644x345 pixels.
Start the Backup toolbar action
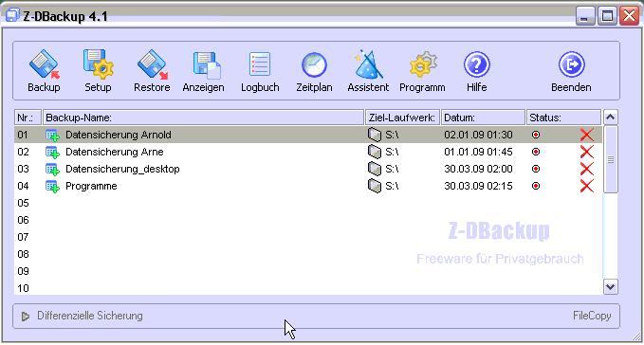click(x=44, y=70)
